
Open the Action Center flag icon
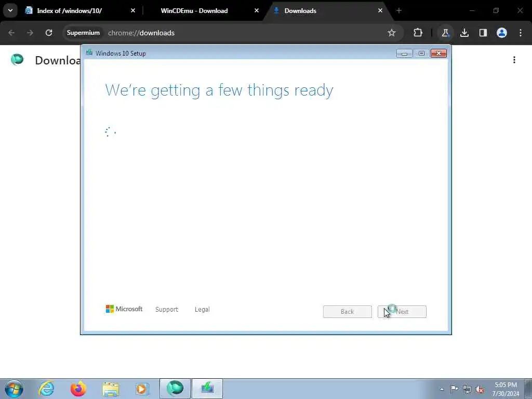point(454,389)
